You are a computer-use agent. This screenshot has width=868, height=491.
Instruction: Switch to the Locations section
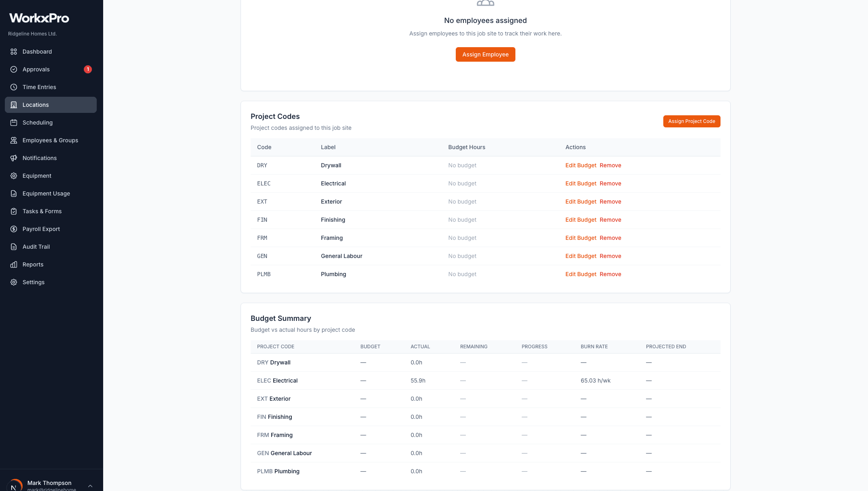coord(36,105)
